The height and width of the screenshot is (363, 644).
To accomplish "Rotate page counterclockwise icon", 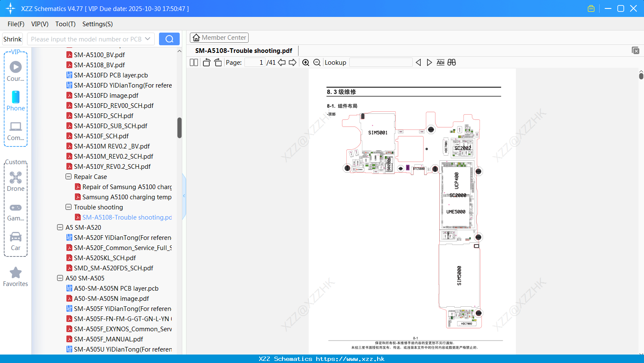I will [x=206, y=62].
